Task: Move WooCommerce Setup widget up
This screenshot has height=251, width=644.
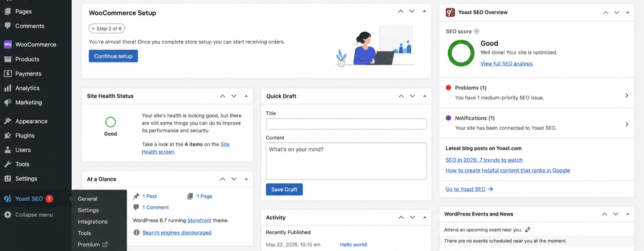Action: tap(400, 11)
